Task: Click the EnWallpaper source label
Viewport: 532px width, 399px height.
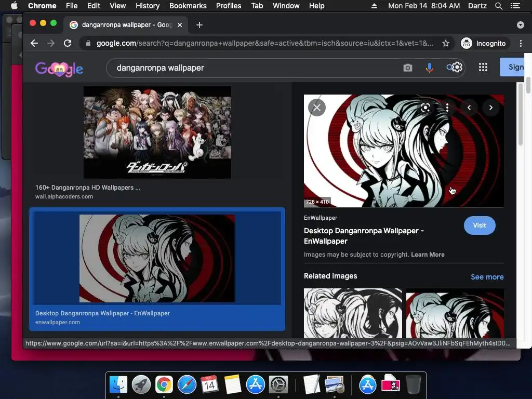Action: [x=320, y=218]
